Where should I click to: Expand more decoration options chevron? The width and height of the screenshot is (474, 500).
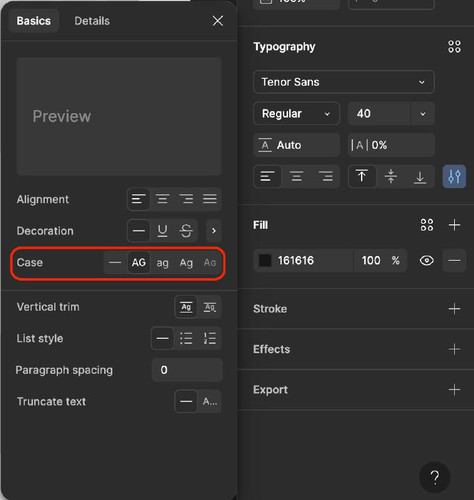coord(214,231)
